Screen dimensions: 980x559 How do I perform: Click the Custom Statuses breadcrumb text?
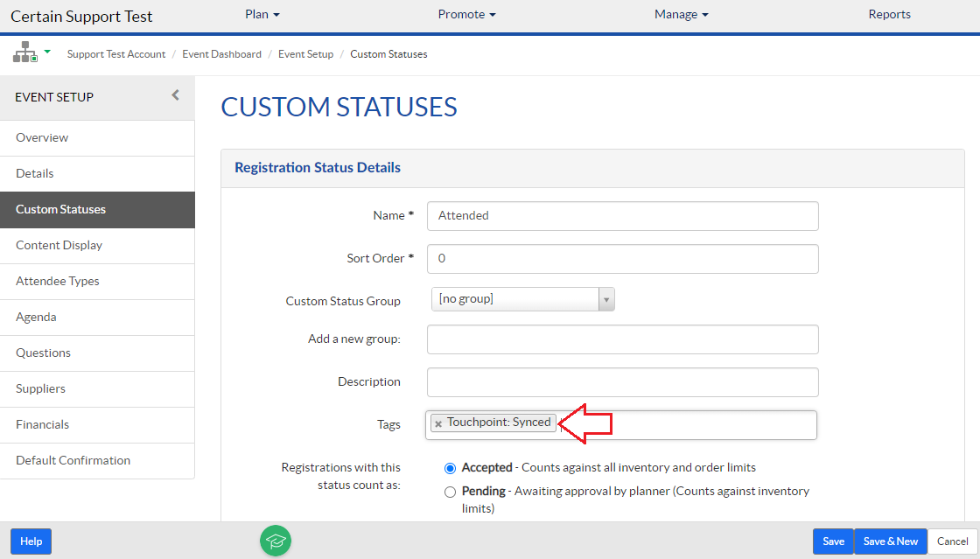tap(388, 54)
